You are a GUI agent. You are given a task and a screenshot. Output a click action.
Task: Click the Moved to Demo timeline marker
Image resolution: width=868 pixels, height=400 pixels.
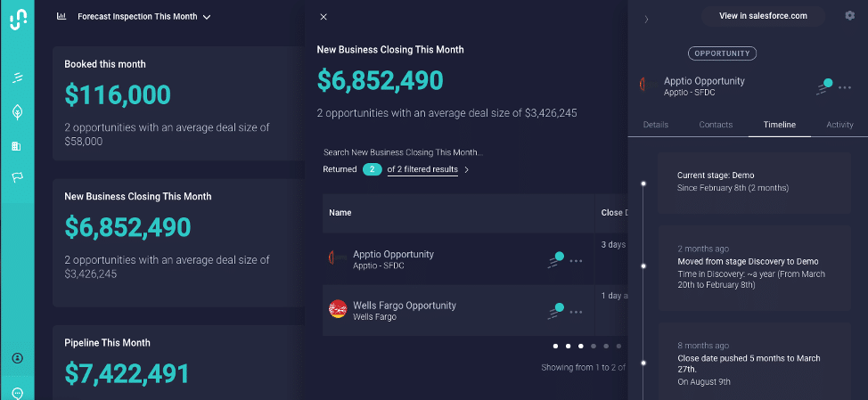pos(643,266)
